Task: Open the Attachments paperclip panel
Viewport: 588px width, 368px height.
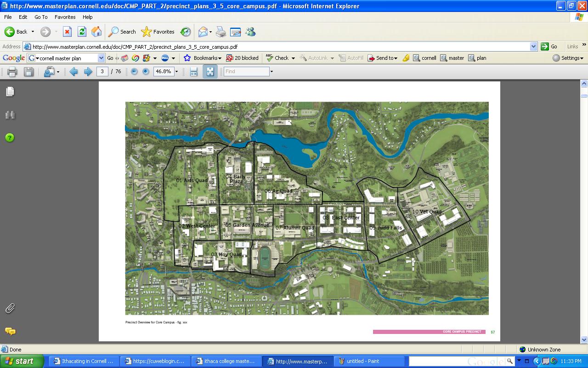Action: click(x=10, y=308)
